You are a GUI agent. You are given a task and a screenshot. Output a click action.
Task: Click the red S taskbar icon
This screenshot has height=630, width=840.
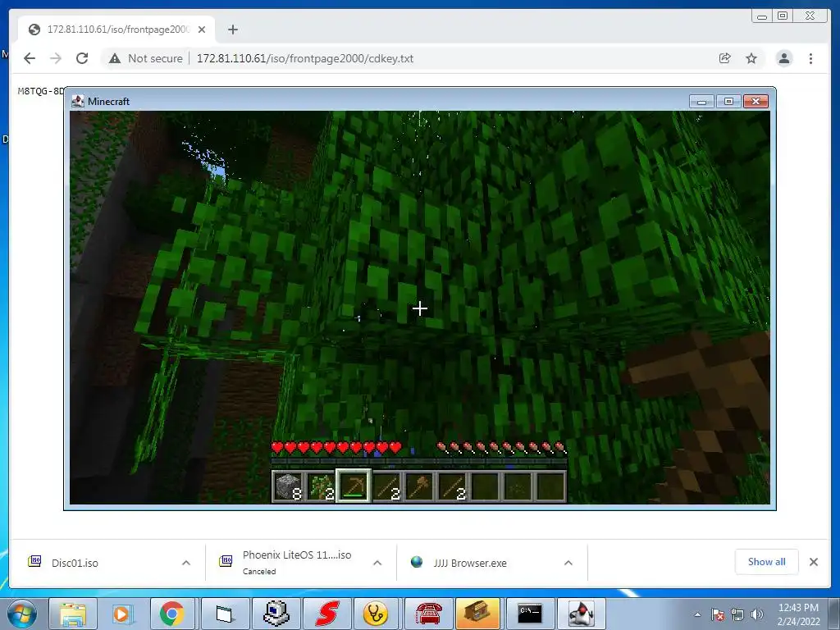pos(326,614)
